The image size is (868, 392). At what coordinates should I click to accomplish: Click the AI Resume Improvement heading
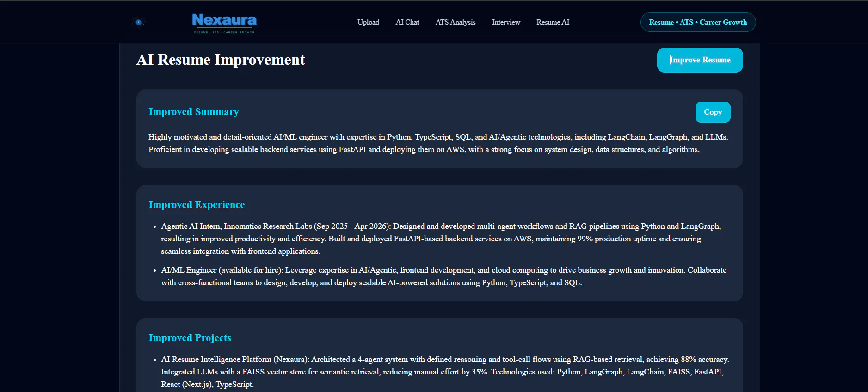(x=221, y=60)
